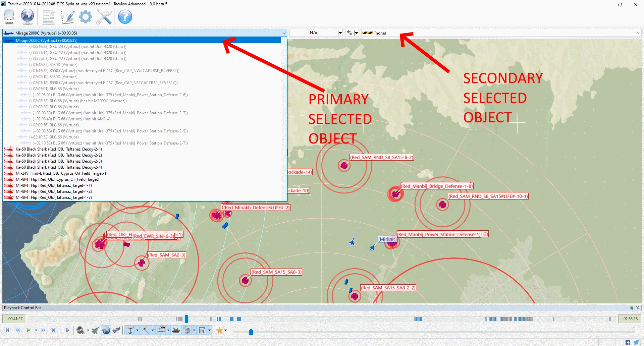Open the frame box options dropdown
Screen dimensions: 644x346
(209, 330)
